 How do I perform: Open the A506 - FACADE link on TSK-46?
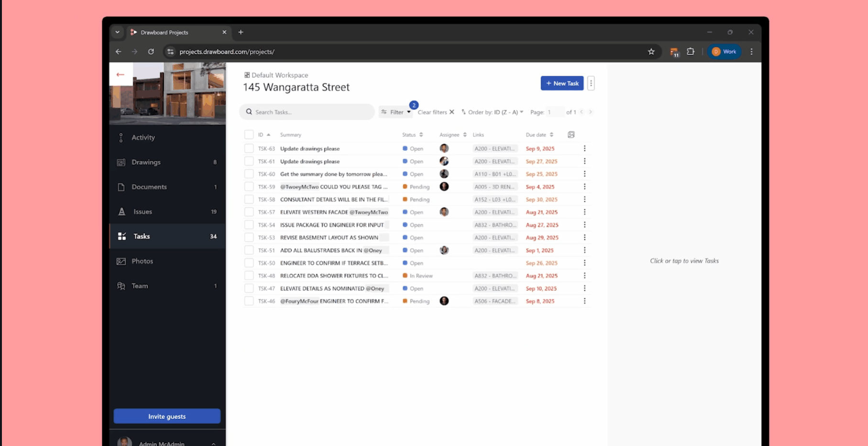click(495, 301)
